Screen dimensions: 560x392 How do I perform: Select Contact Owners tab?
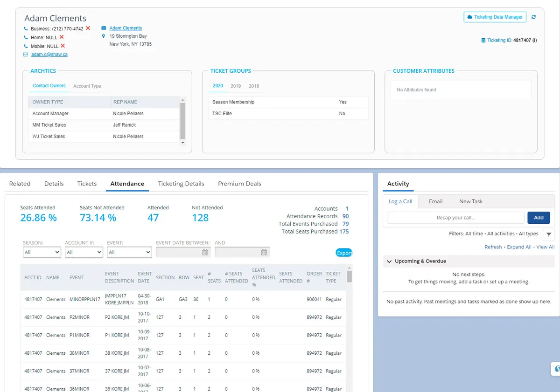pyautogui.click(x=49, y=86)
